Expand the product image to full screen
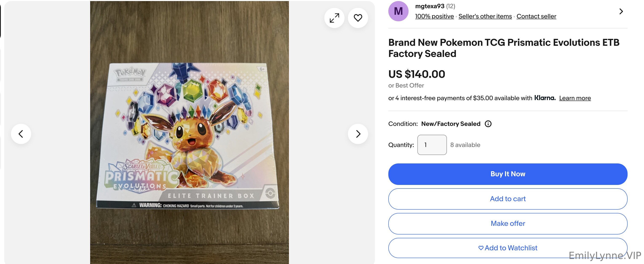644x264 pixels. pyautogui.click(x=334, y=18)
